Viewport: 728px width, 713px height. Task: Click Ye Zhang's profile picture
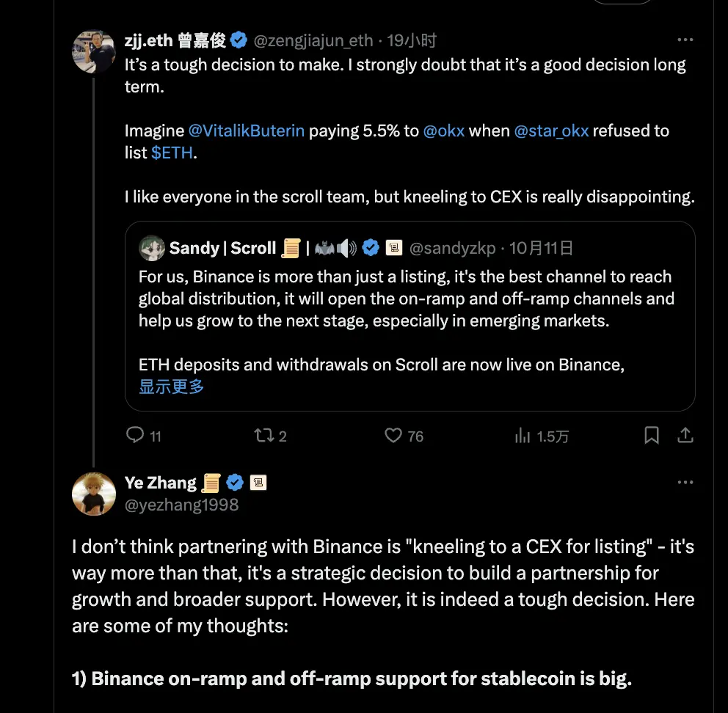(x=94, y=494)
